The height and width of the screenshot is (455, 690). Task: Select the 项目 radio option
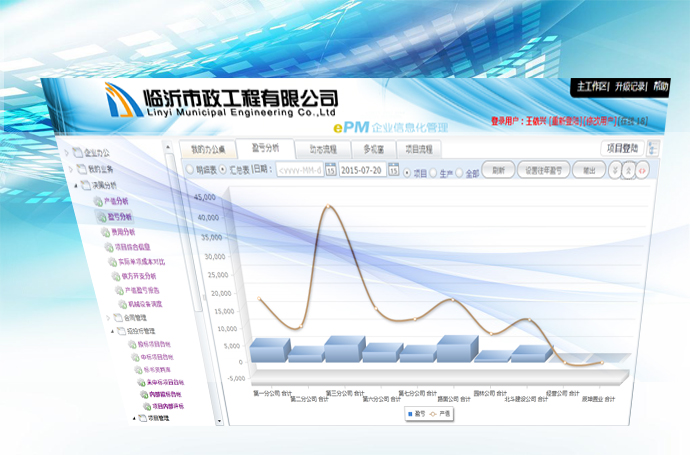[x=407, y=173]
